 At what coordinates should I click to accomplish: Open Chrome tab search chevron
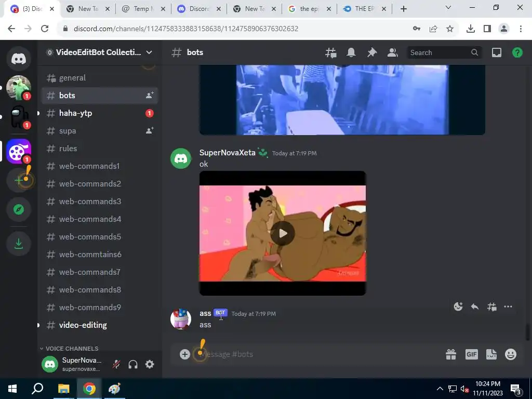(448, 7)
